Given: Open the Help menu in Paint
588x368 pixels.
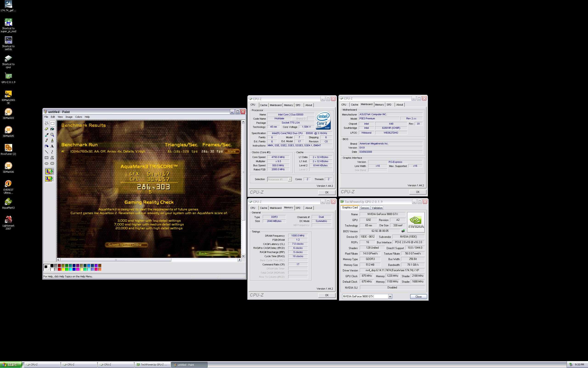Looking at the screenshot, I should [87, 117].
